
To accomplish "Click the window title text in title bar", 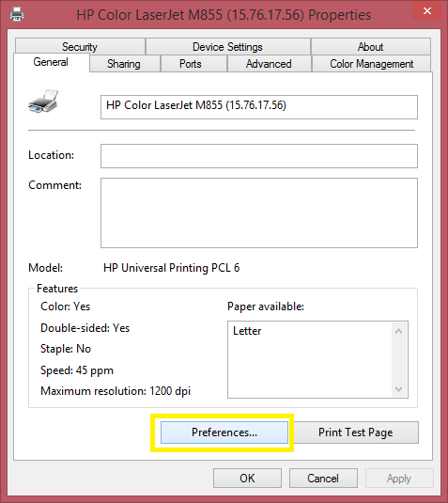I will pyautogui.click(x=224, y=15).
